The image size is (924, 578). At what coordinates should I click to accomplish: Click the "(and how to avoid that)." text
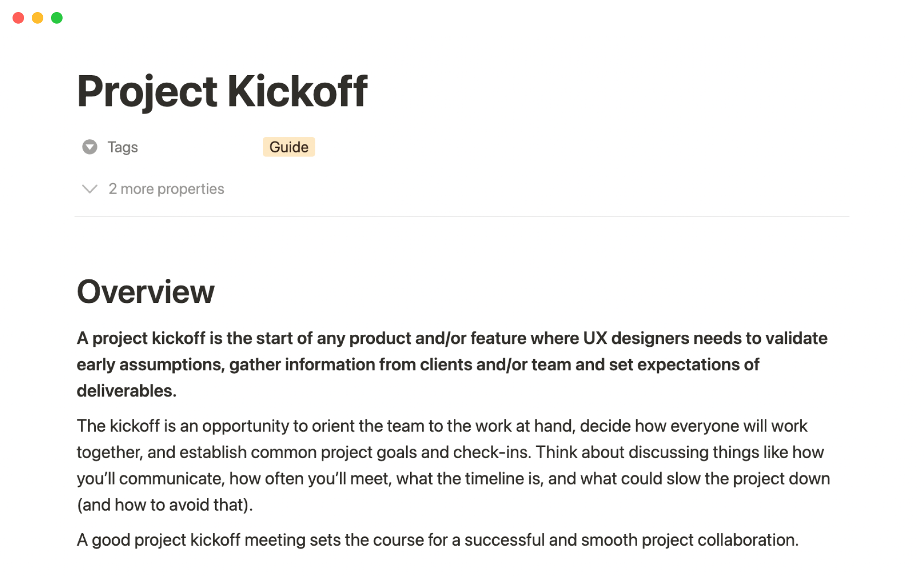[x=165, y=505]
